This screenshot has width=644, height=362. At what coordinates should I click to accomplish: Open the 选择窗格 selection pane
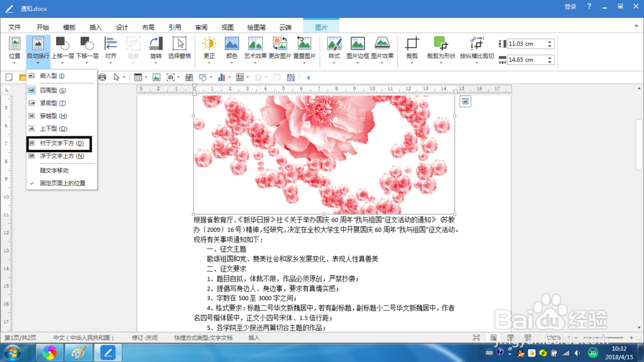pos(180,48)
